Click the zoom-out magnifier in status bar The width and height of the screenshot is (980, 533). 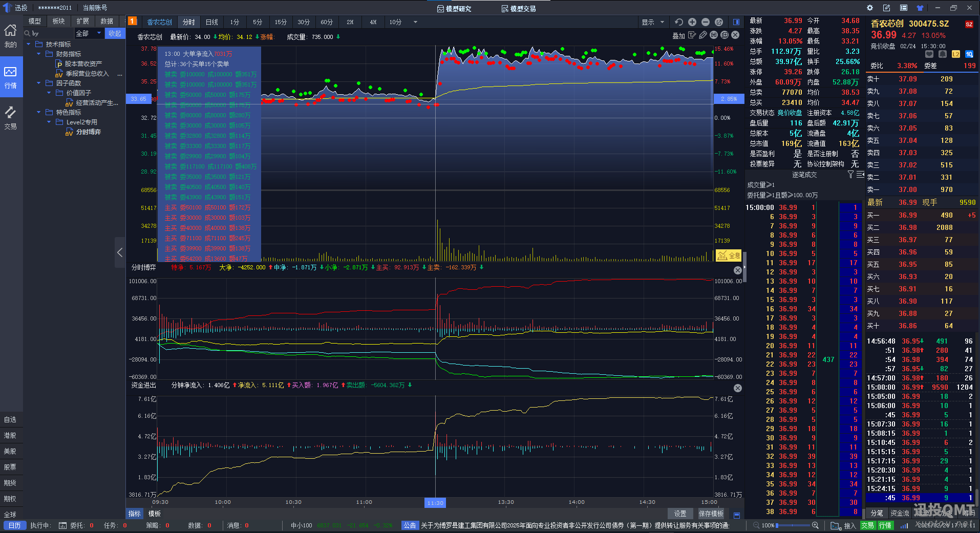tap(756, 525)
